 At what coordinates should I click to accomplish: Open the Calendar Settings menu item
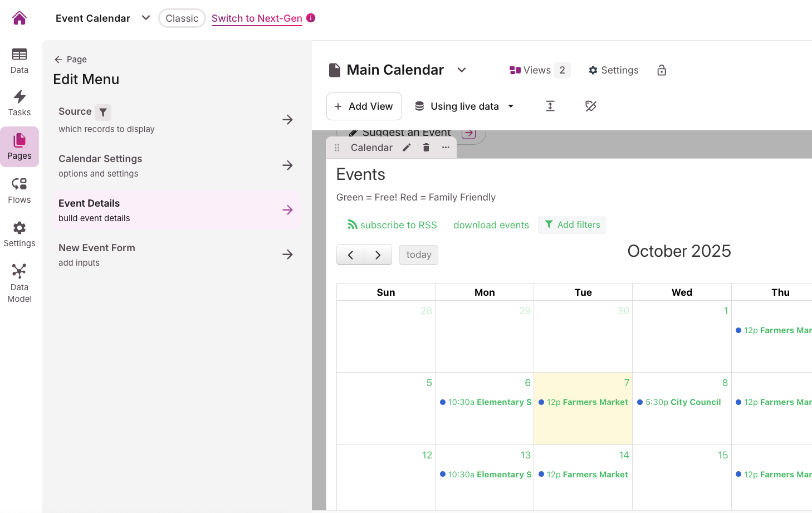coord(176,165)
